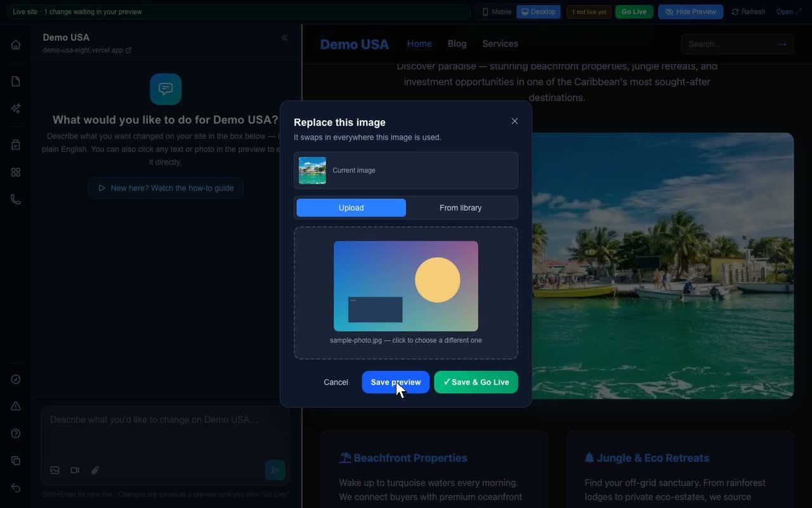Collapse the chat panel with double chevron

284,37
